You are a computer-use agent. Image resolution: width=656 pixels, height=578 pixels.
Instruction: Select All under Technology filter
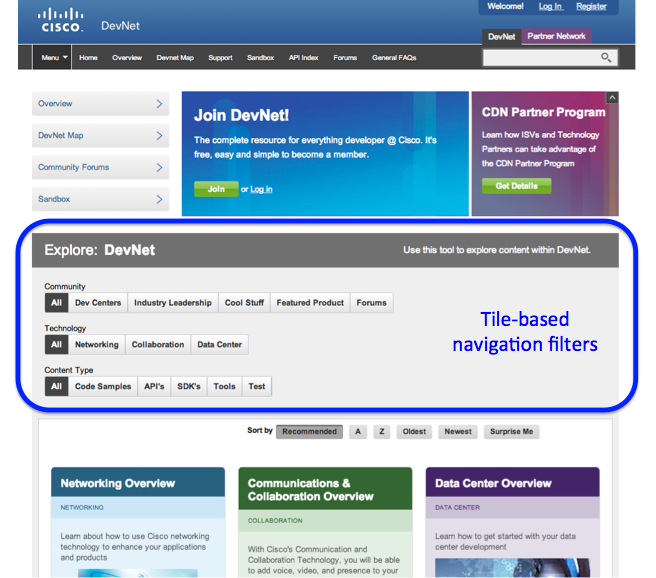[56, 345]
